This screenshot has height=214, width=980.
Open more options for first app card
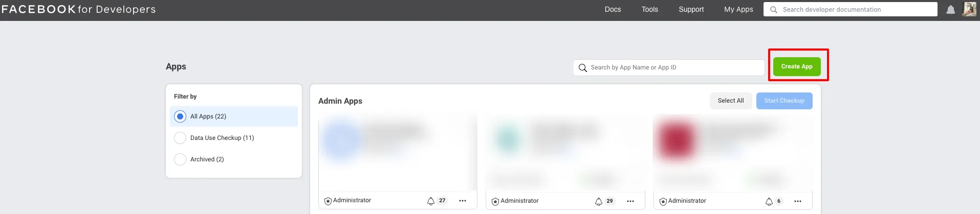tap(463, 201)
